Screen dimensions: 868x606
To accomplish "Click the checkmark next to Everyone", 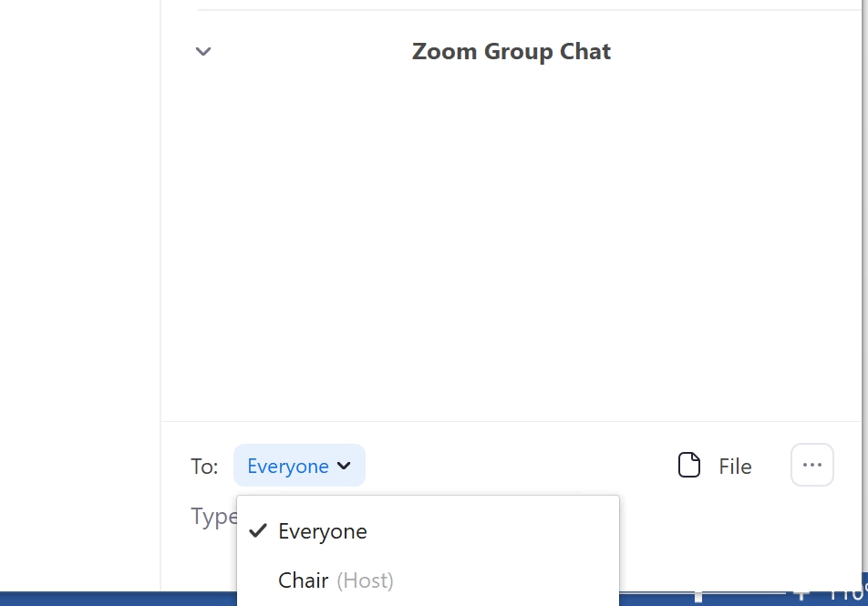I will tap(258, 530).
